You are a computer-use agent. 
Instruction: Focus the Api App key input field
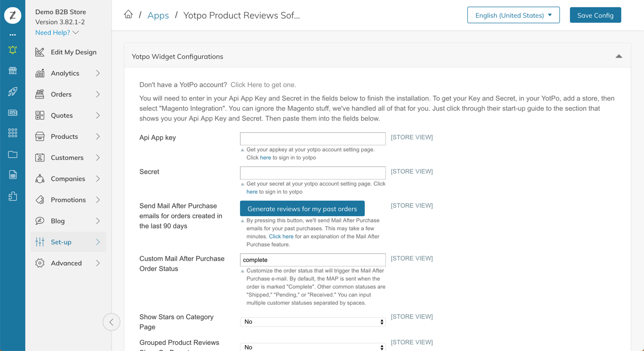312,139
